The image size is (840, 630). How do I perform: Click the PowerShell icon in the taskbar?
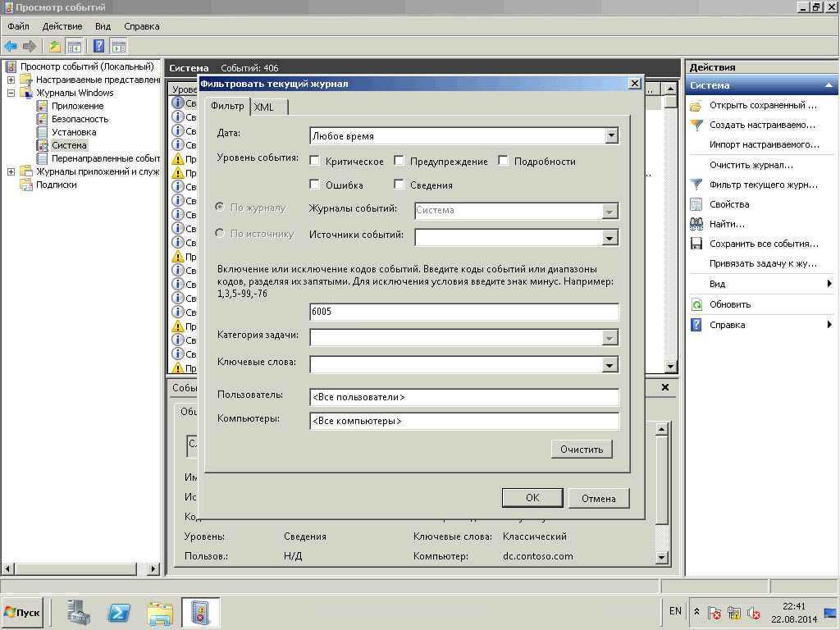[x=119, y=613]
